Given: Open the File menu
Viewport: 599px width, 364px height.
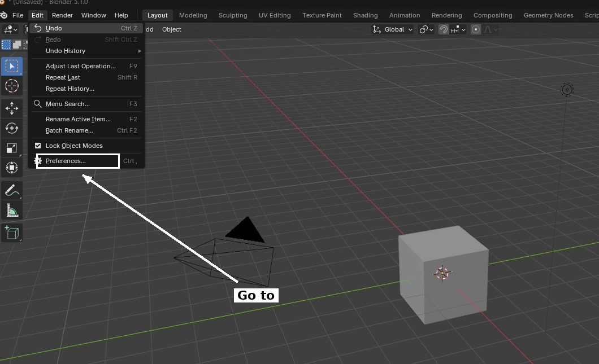Looking at the screenshot, I should (18, 15).
